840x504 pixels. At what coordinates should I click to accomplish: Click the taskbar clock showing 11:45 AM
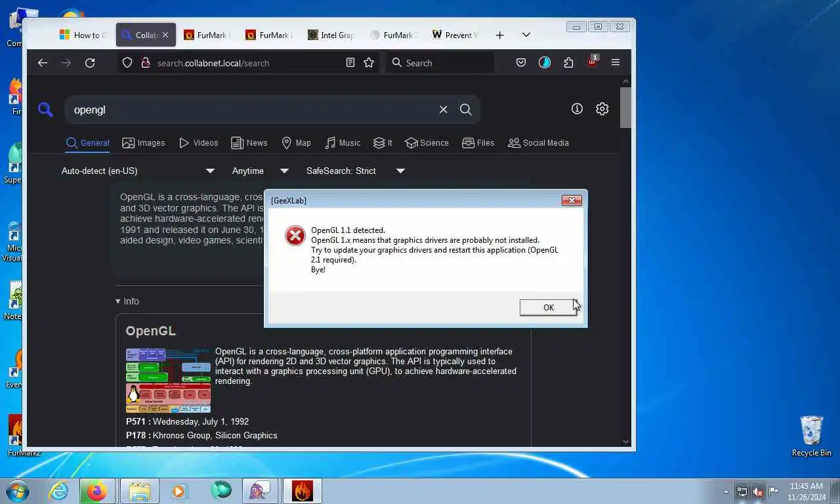tap(807, 492)
